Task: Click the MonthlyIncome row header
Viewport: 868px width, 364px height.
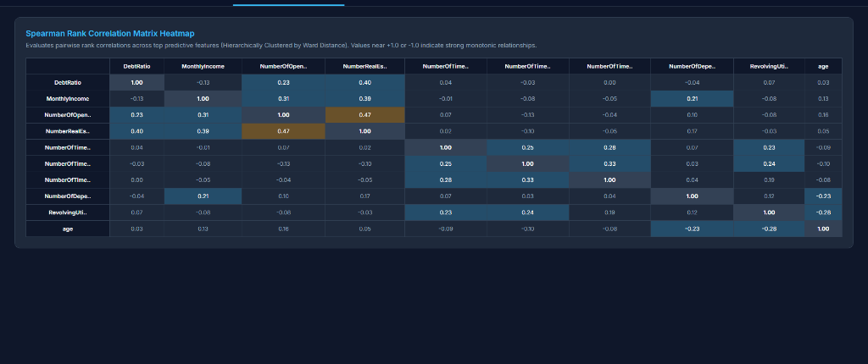Action: (x=68, y=98)
